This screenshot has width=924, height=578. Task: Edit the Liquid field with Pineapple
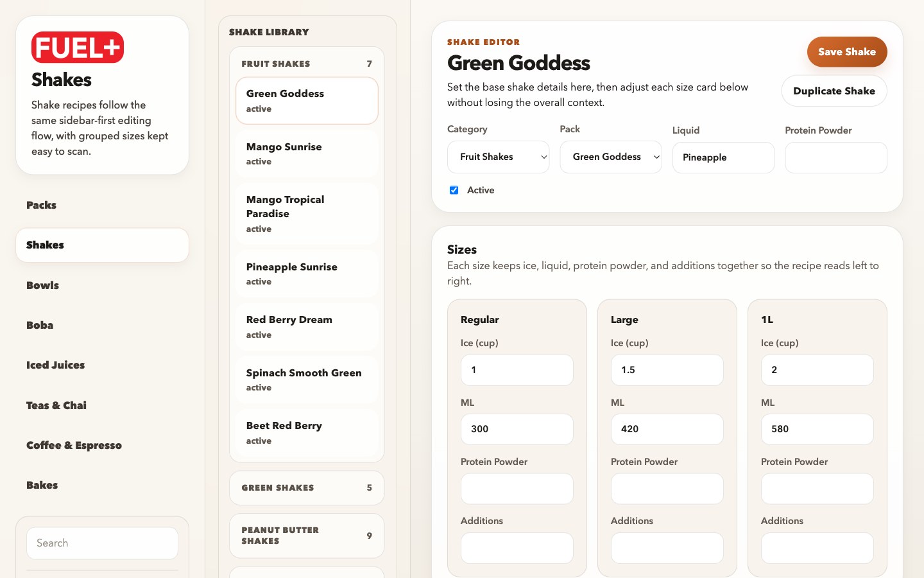coord(723,157)
